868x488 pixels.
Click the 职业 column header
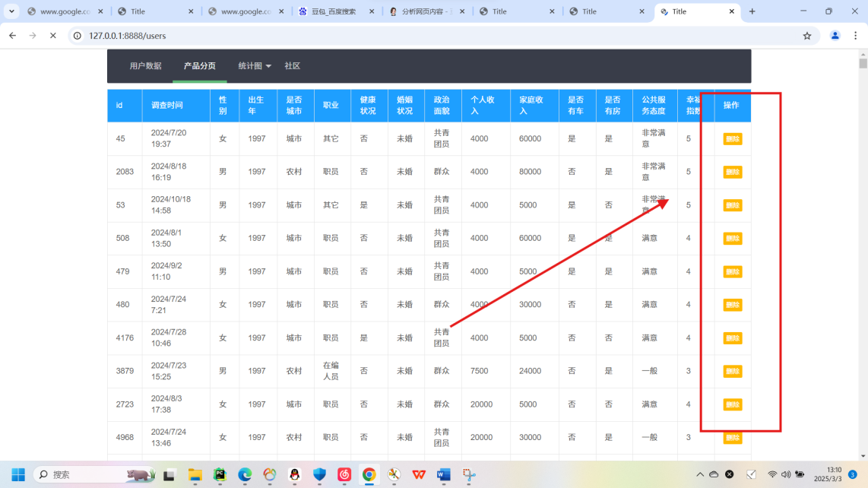(x=331, y=105)
